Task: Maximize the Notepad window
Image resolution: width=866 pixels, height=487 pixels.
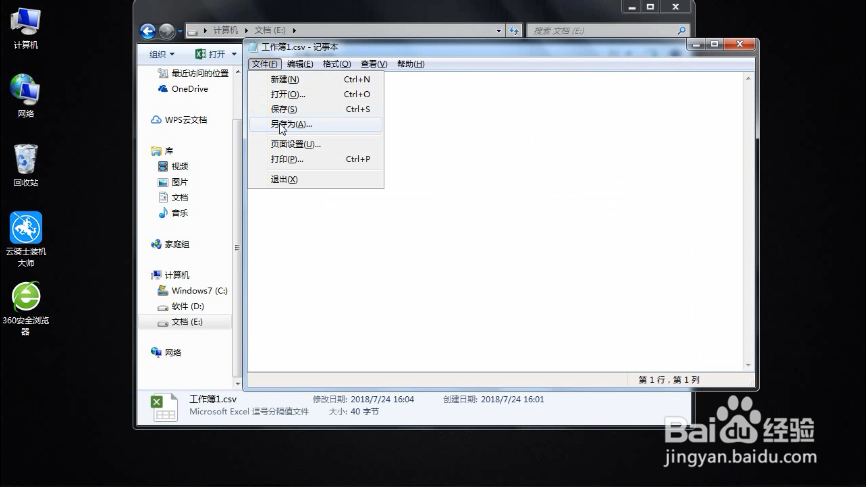Action: pyautogui.click(x=714, y=44)
